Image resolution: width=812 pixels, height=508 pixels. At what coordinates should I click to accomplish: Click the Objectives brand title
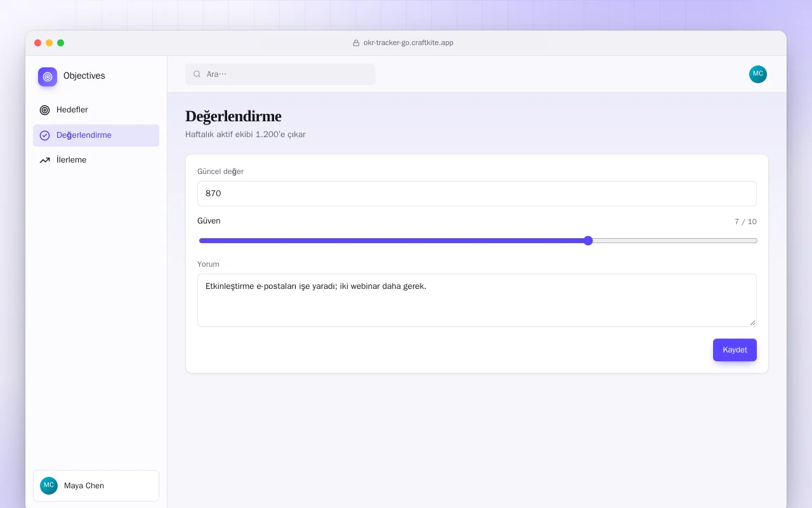[x=84, y=76]
